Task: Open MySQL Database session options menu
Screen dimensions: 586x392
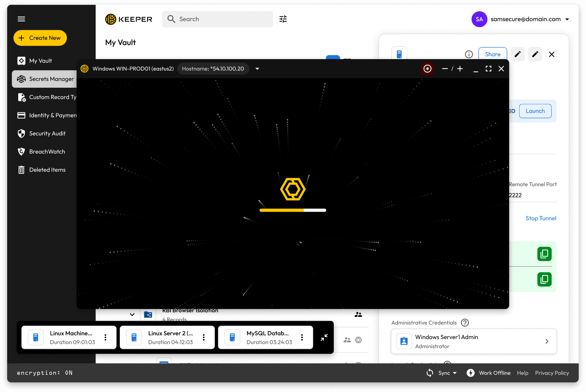Action: pos(302,337)
